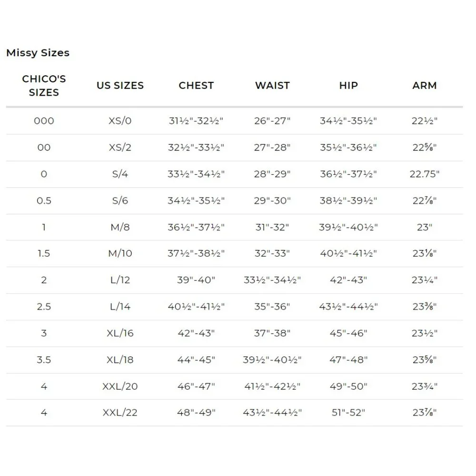The width and height of the screenshot is (476, 476).
Task: Click the S/4 US size cell
Action: (x=120, y=174)
